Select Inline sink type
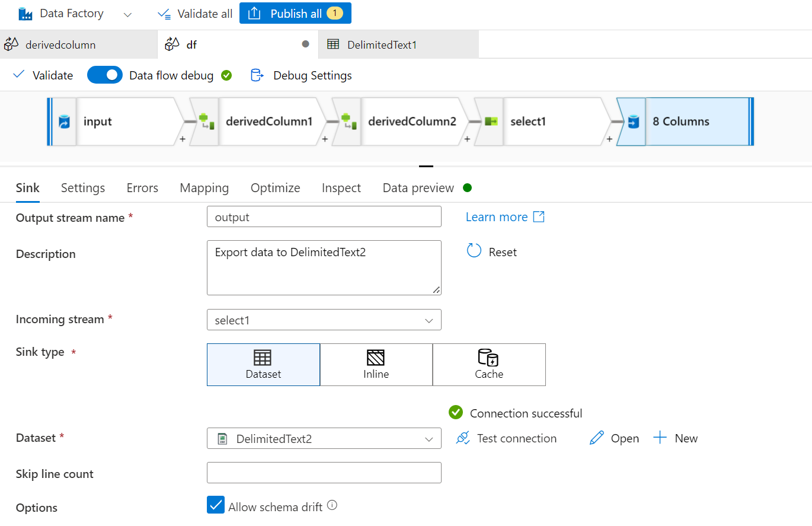812x526 pixels. click(x=376, y=365)
